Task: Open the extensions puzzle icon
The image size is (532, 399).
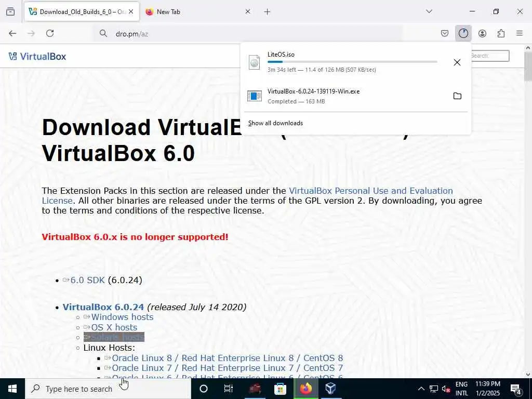Action: [x=501, y=33]
